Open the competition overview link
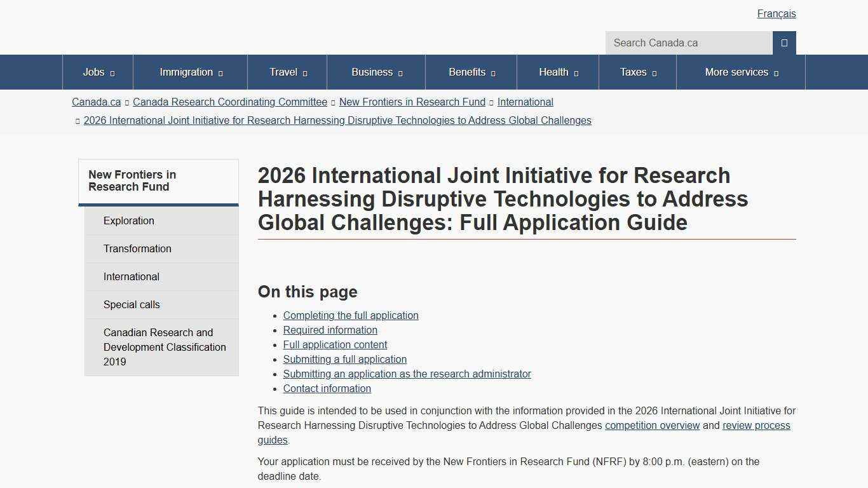The height and width of the screenshot is (488, 868). click(x=653, y=425)
